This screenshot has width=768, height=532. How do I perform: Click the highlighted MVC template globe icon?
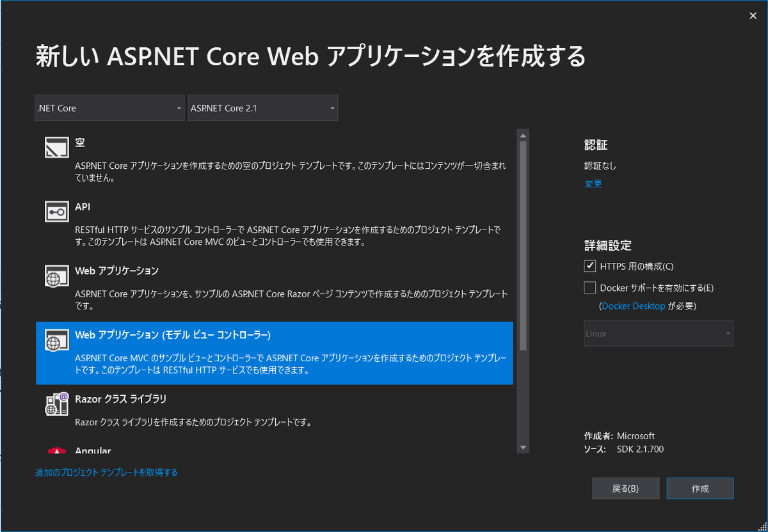[56, 340]
